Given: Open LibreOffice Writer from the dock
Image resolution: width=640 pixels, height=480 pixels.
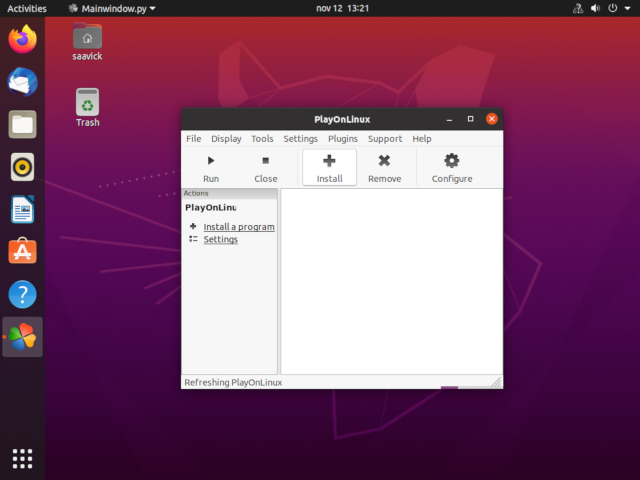Looking at the screenshot, I should [22, 209].
